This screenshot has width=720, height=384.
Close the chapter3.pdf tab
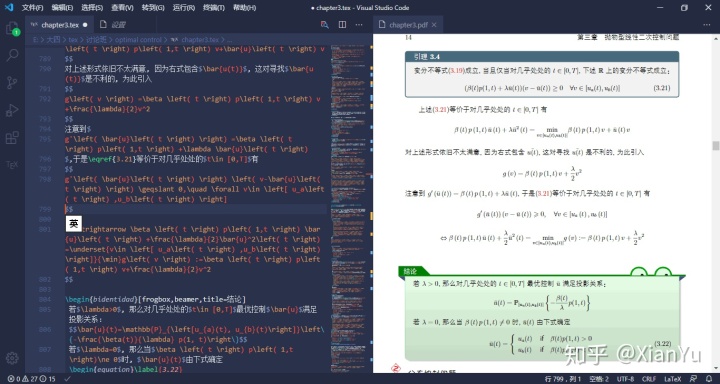click(434, 25)
